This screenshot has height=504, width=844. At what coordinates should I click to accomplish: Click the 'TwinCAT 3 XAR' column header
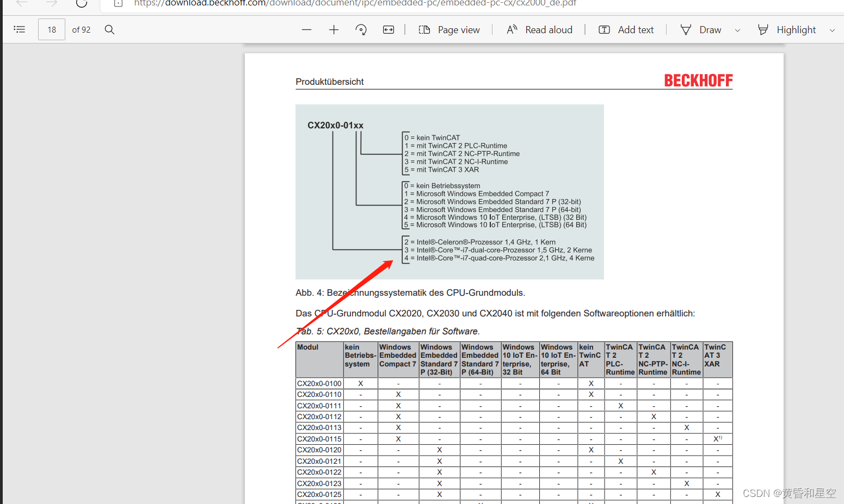click(x=718, y=359)
